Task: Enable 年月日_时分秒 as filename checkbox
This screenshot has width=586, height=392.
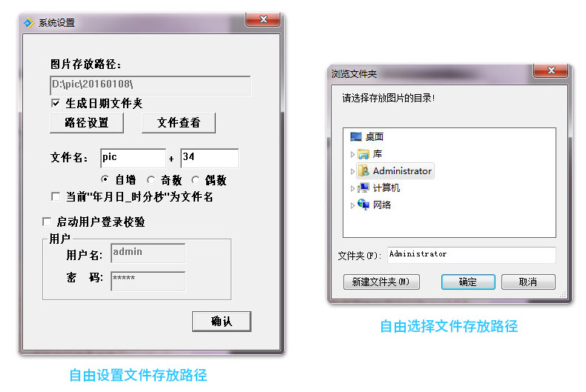Action: click(56, 196)
